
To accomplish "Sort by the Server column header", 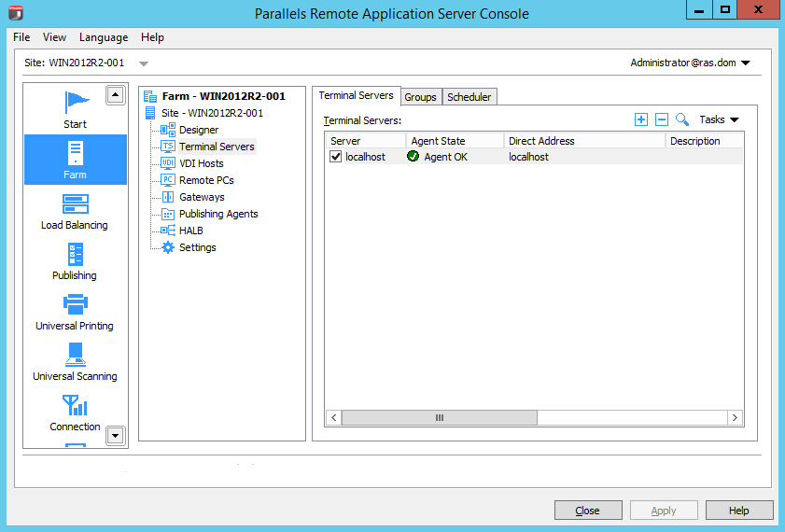I will (366, 141).
